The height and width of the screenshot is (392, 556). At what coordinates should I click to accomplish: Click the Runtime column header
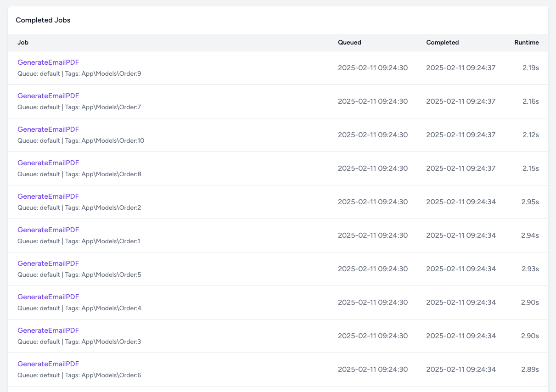(x=527, y=42)
